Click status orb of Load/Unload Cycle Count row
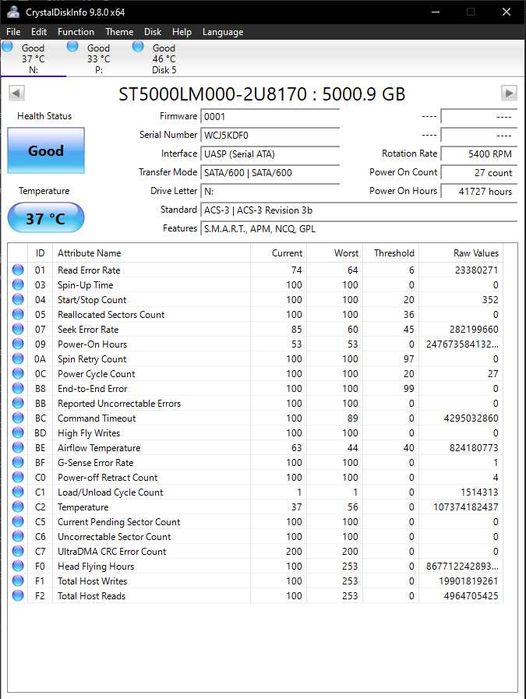This screenshot has height=699, width=526. click(18, 492)
